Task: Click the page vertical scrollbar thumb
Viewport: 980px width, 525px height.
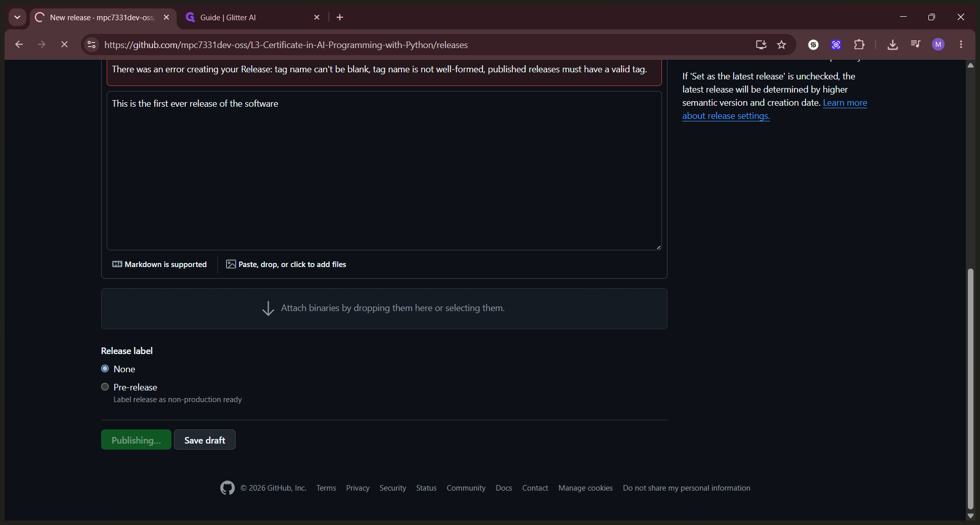Action: click(x=970, y=388)
